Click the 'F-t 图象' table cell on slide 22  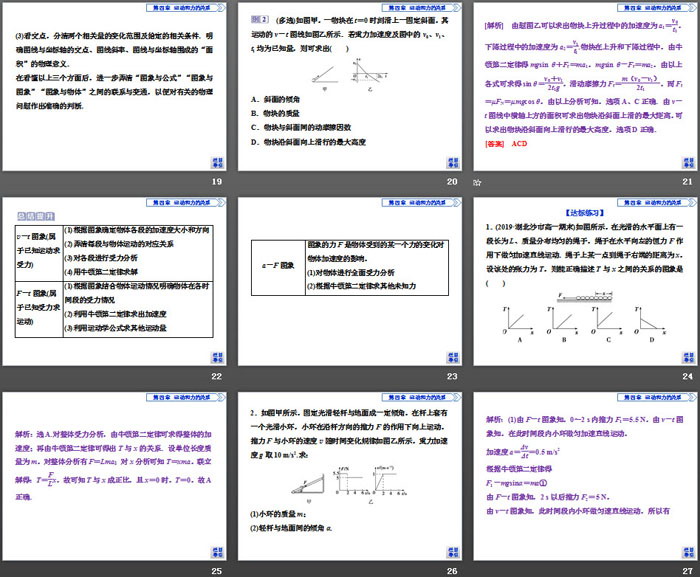tap(39, 308)
